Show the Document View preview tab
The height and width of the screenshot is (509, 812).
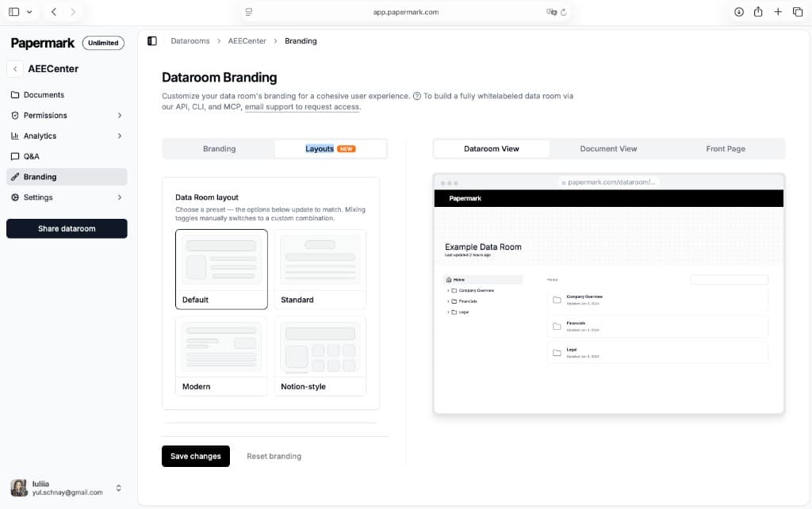click(x=608, y=148)
